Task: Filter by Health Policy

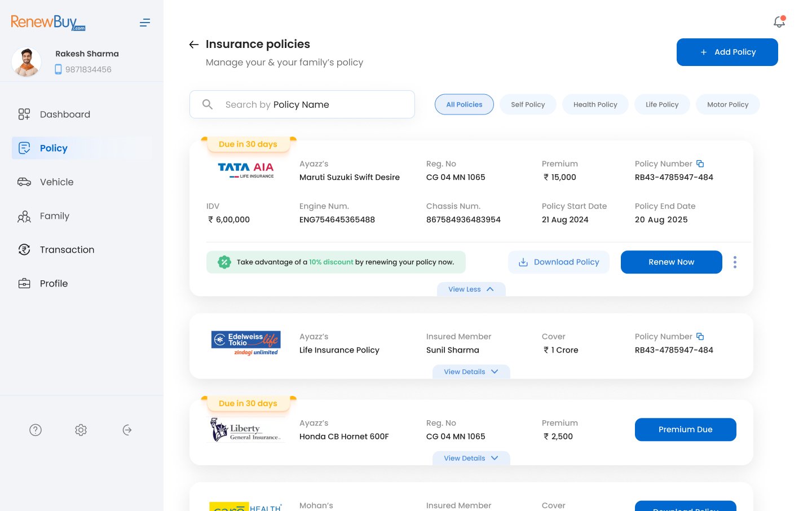Action: click(595, 104)
